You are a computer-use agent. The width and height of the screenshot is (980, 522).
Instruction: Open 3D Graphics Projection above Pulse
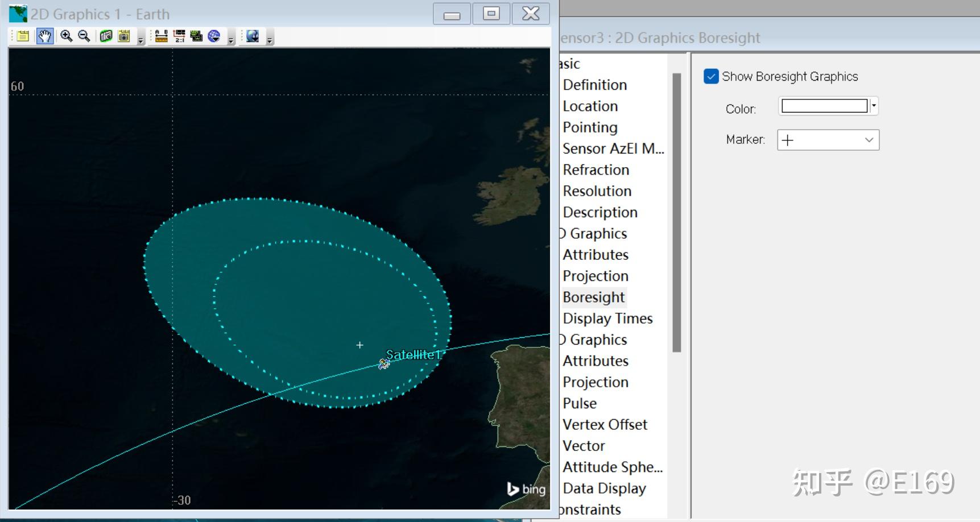596,382
